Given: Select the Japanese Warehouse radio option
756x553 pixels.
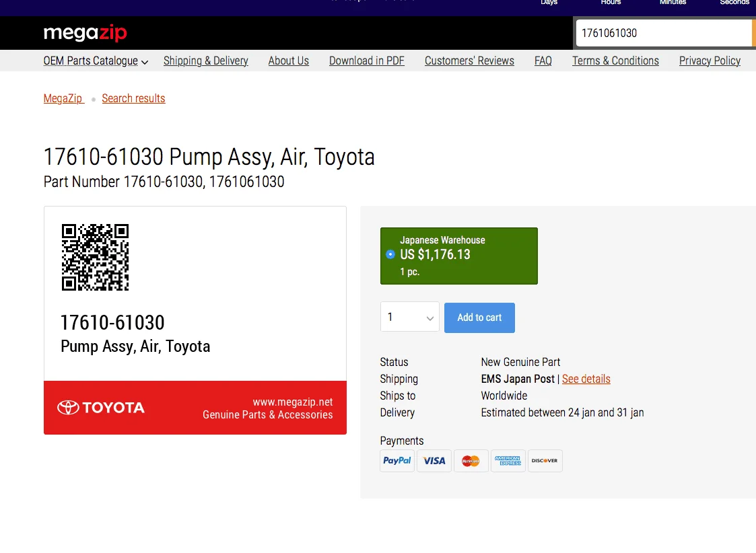Looking at the screenshot, I should [x=390, y=254].
